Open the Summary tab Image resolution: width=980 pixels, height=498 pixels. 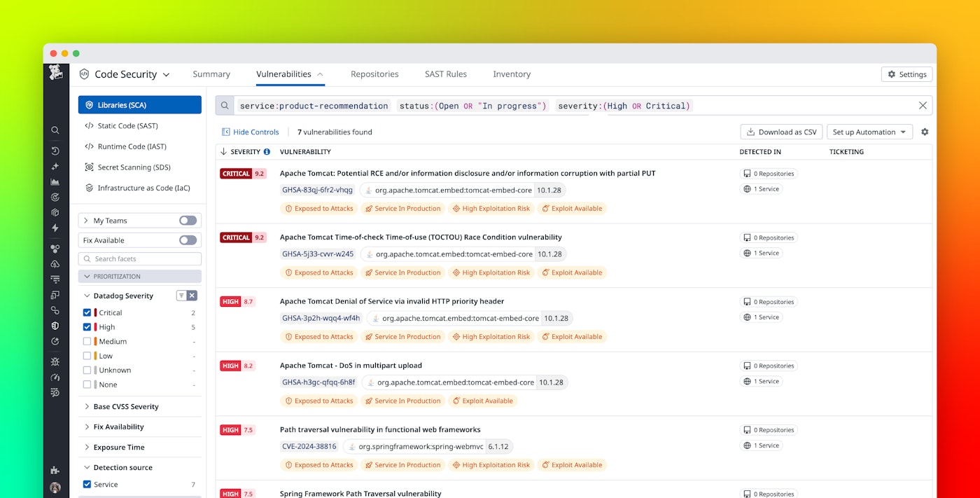click(211, 74)
